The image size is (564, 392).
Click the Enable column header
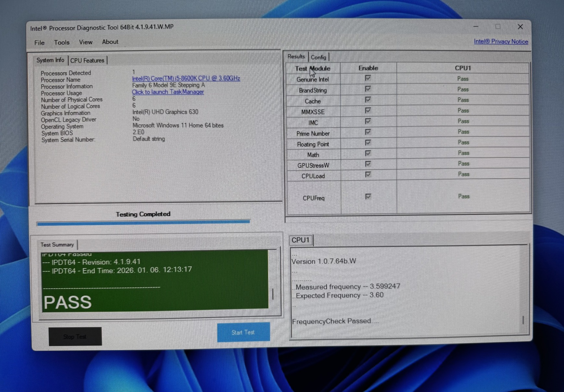[x=368, y=68]
